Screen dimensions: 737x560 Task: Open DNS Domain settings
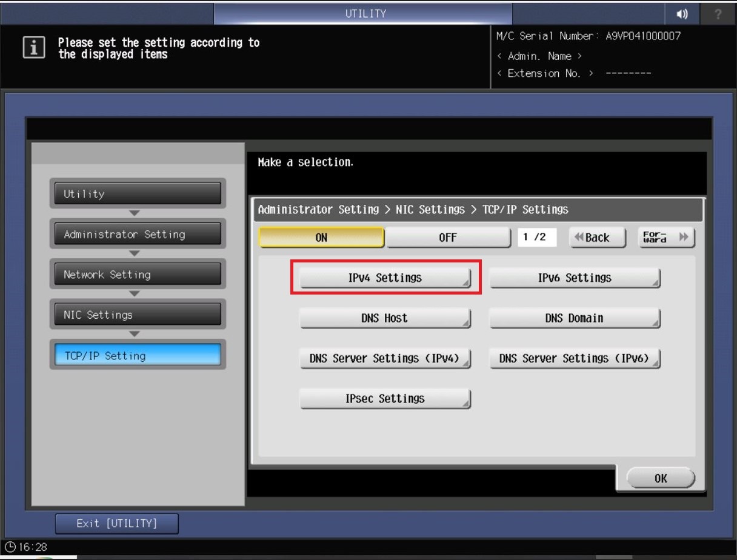coord(575,318)
